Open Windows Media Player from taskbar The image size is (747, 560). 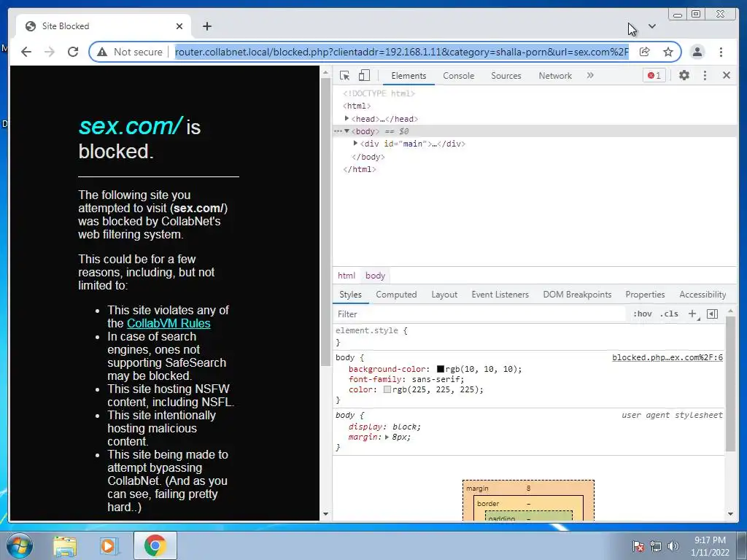point(109,545)
